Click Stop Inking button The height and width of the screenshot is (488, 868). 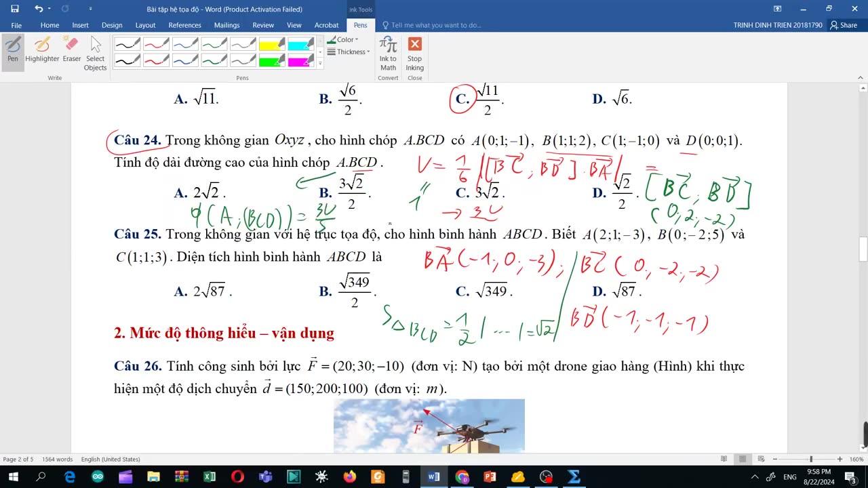414,53
